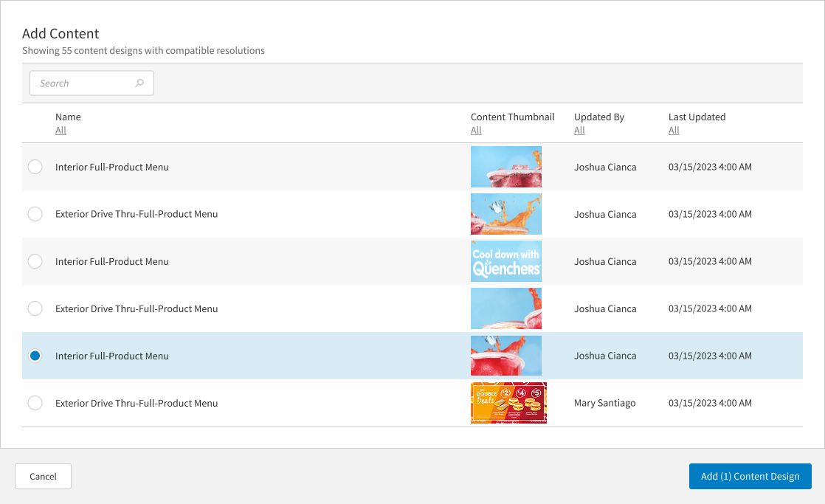Click the filled blue radio button in the highlighted row

[x=35, y=356]
